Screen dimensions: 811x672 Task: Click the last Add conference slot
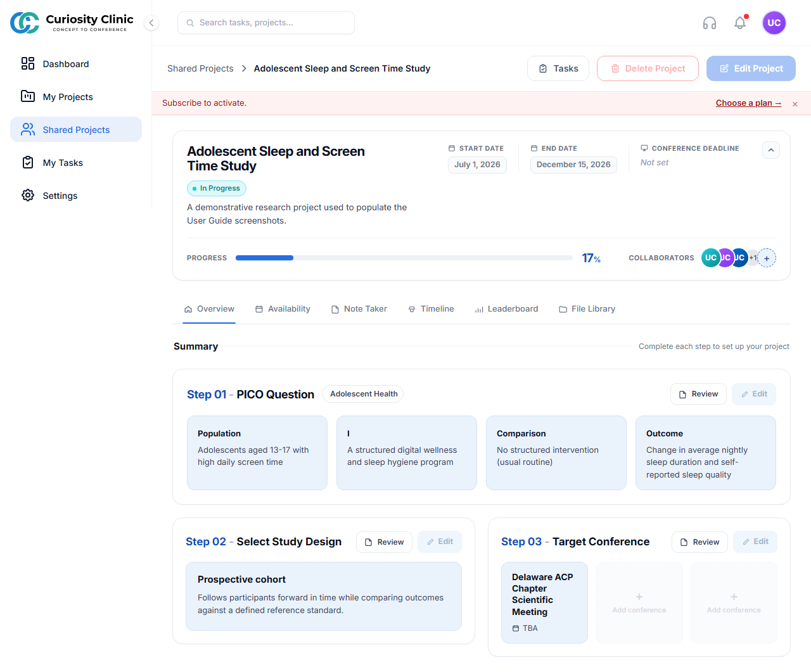(x=734, y=602)
